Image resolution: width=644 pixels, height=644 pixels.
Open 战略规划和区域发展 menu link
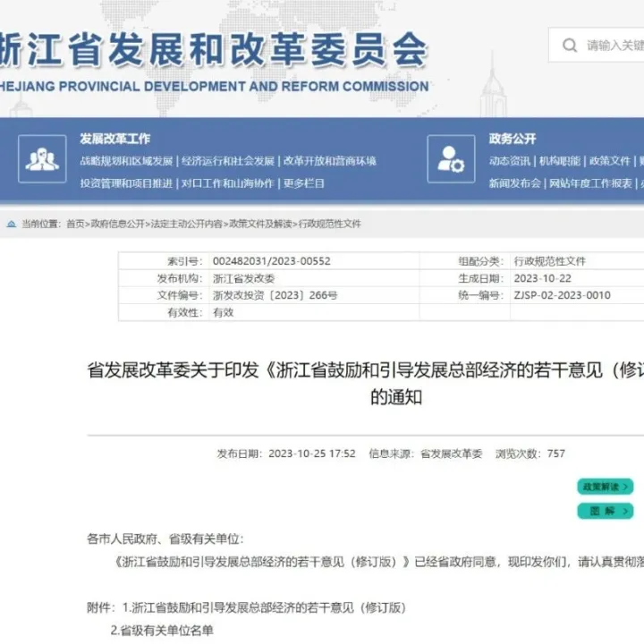126,161
